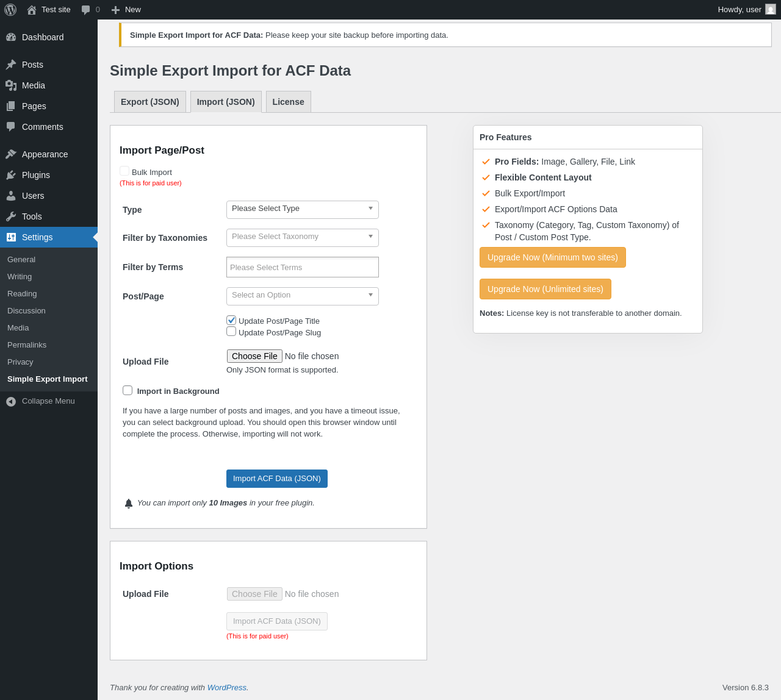Enable Update Post/Page Slug checkbox
Screen dimensions: 781x700
pos(231,332)
